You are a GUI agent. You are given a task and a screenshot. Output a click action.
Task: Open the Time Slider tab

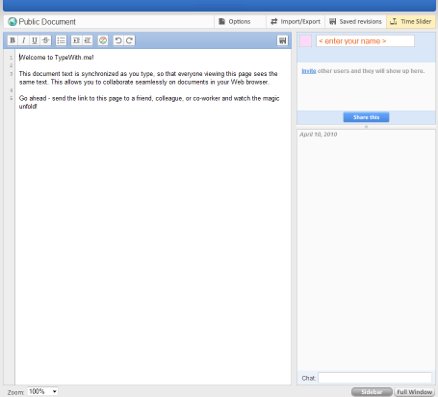click(411, 22)
